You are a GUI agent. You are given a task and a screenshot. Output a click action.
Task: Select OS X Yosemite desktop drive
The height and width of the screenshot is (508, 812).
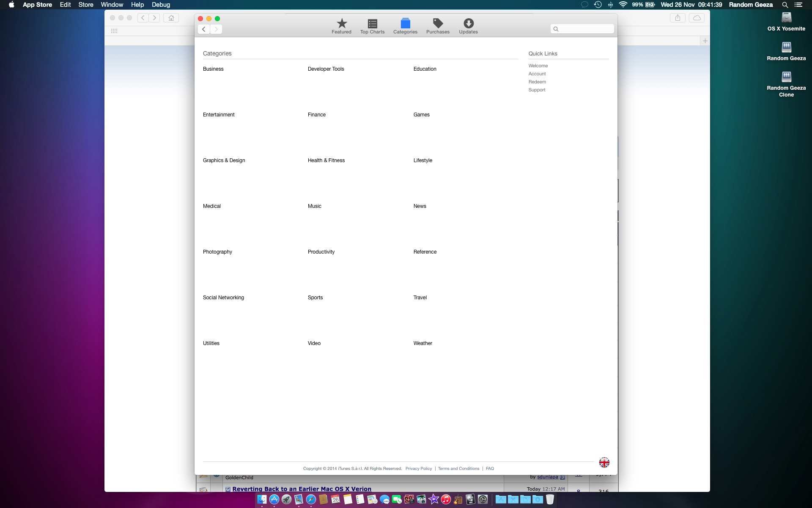(786, 22)
